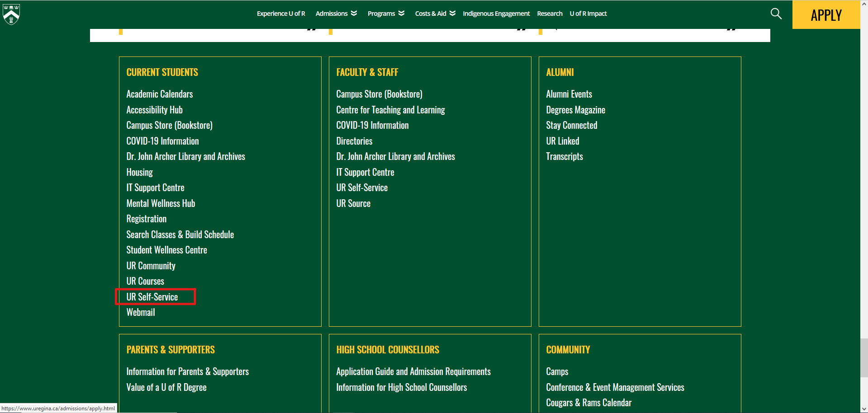Open UR Community link
The height and width of the screenshot is (413, 868).
pyautogui.click(x=151, y=266)
